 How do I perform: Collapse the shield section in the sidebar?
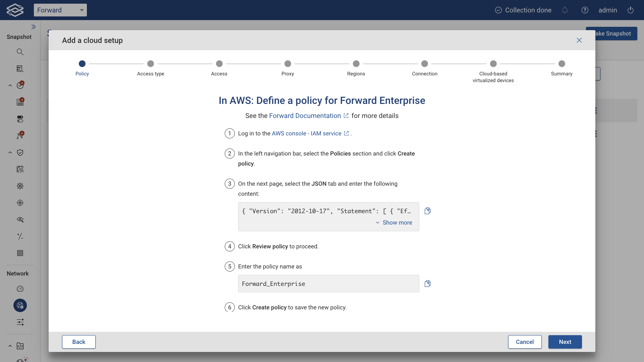click(9, 153)
